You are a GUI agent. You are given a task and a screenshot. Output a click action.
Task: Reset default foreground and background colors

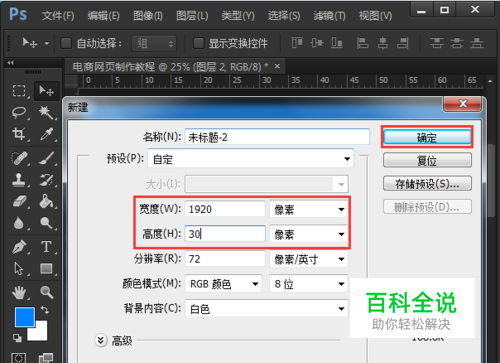click(17, 338)
